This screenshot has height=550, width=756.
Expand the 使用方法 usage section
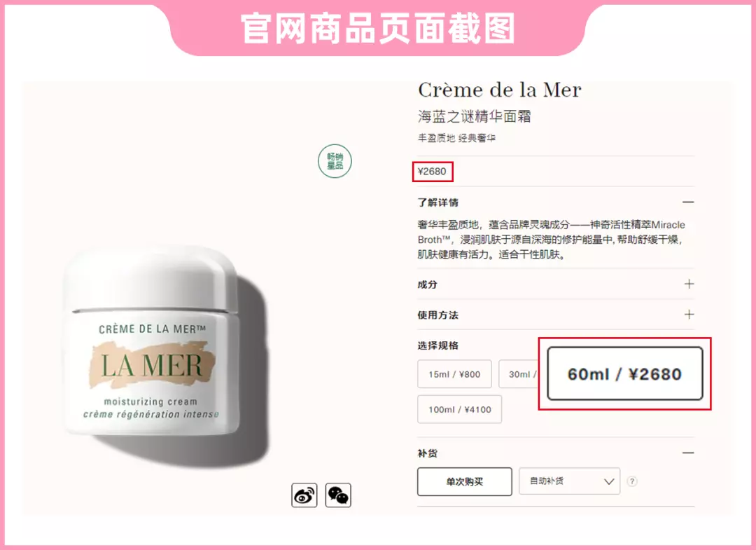coord(689,315)
